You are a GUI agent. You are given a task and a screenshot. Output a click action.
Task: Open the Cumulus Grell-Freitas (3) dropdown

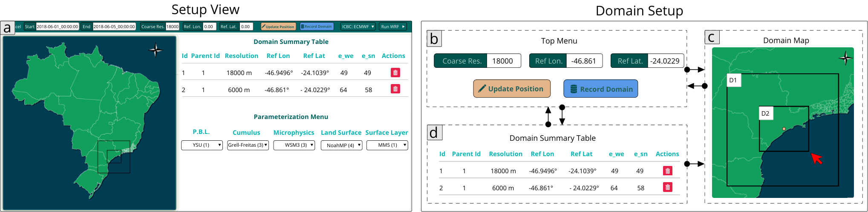pyautogui.click(x=248, y=145)
